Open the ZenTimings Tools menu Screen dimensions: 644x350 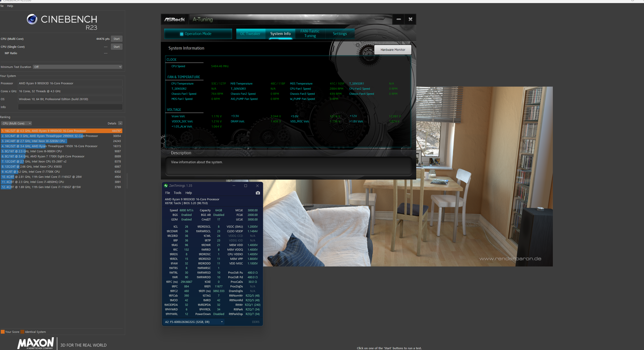tap(177, 193)
